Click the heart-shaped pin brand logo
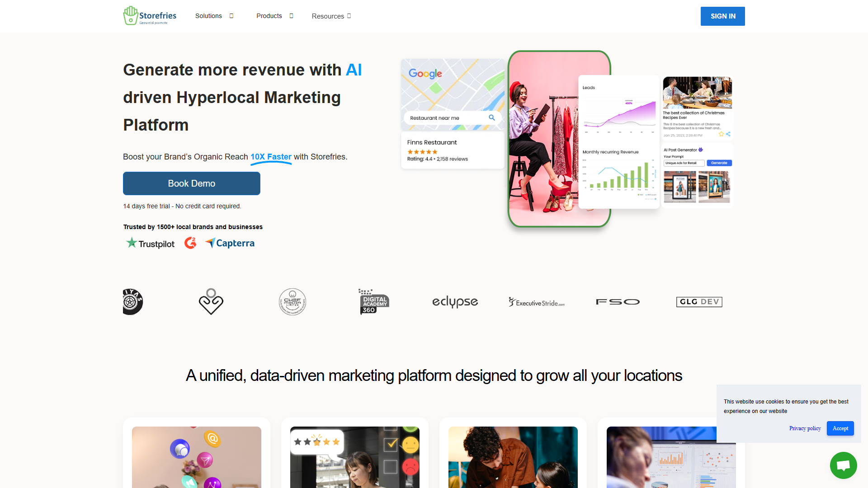Viewport: 868px width, 488px height. pyautogui.click(x=211, y=301)
